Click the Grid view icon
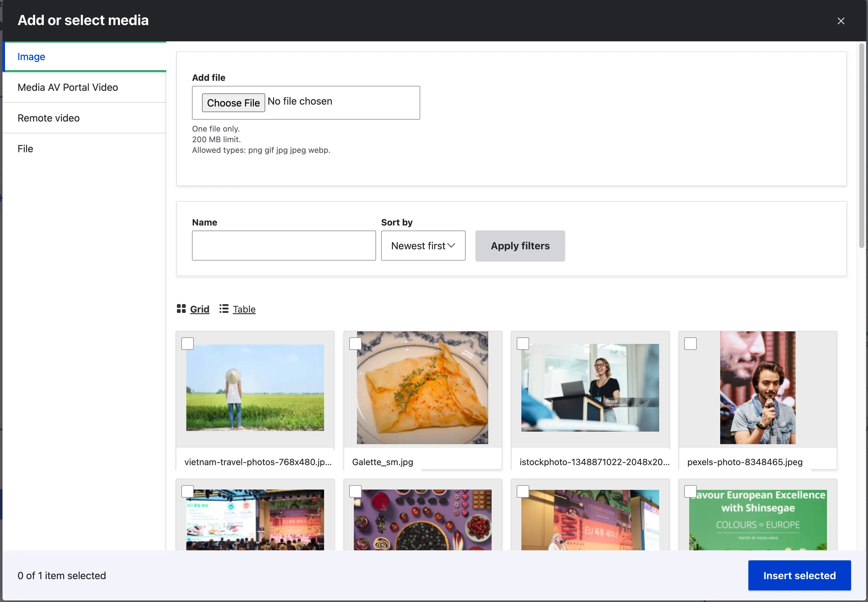The width and height of the screenshot is (868, 602). [181, 309]
